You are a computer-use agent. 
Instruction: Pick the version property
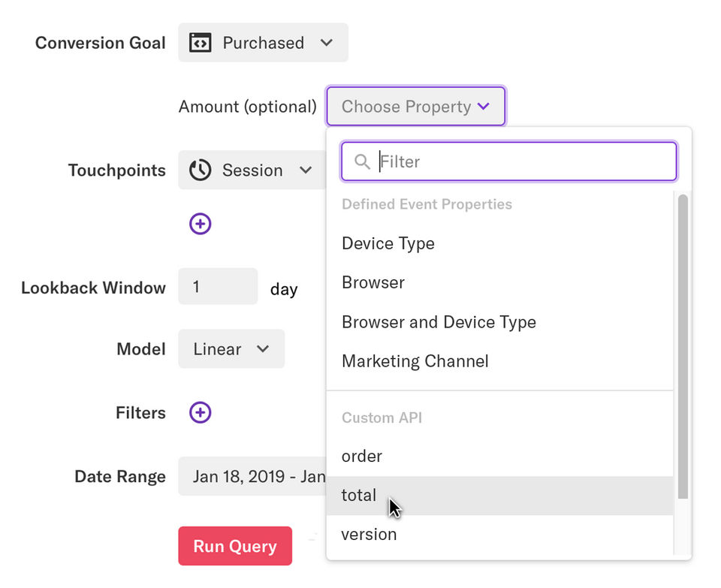point(369,534)
